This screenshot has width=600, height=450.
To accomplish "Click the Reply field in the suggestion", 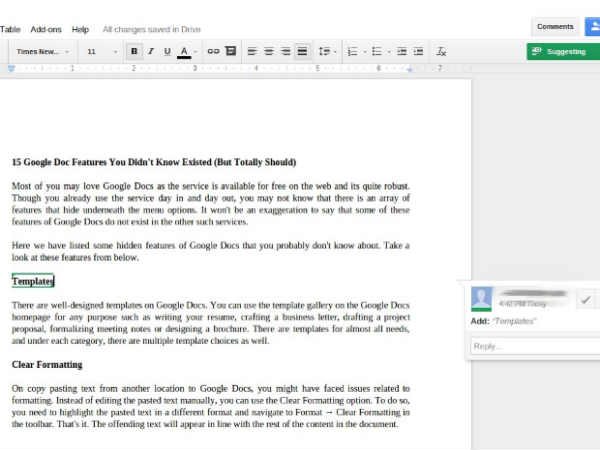I will [x=533, y=346].
